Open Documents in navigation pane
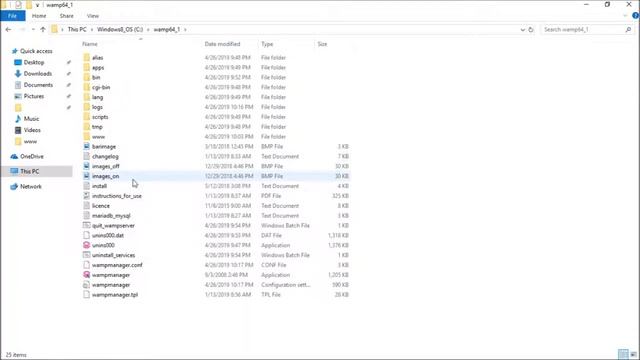Viewport: 640px width, 360px height. 38,85
